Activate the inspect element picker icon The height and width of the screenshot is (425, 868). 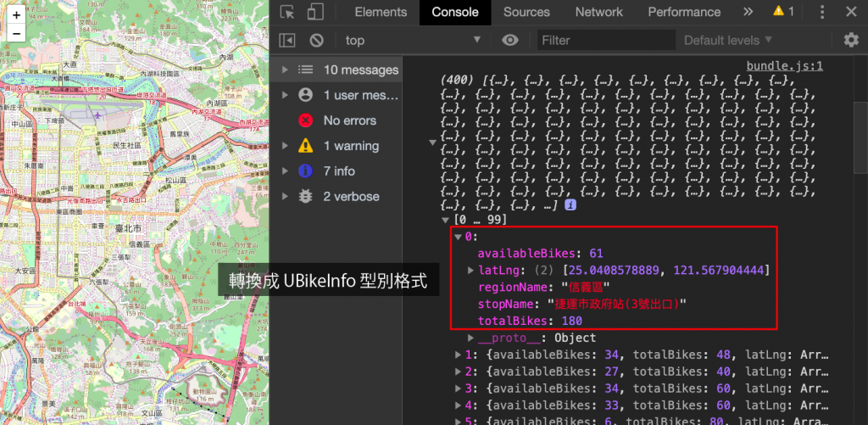pyautogui.click(x=287, y=12)
